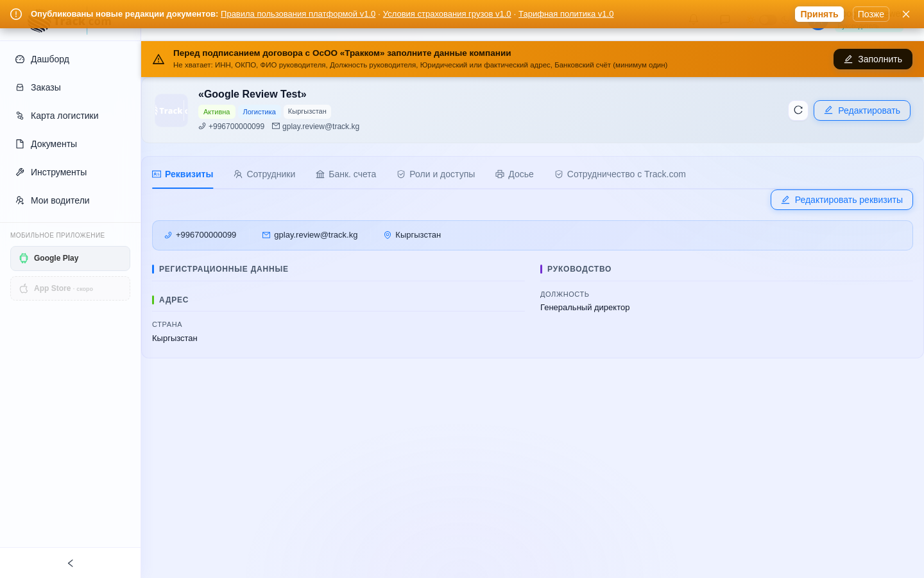Click the App Store скоро button
The height and width of the screenshot is (578, 924).
[x=70, y=288]
